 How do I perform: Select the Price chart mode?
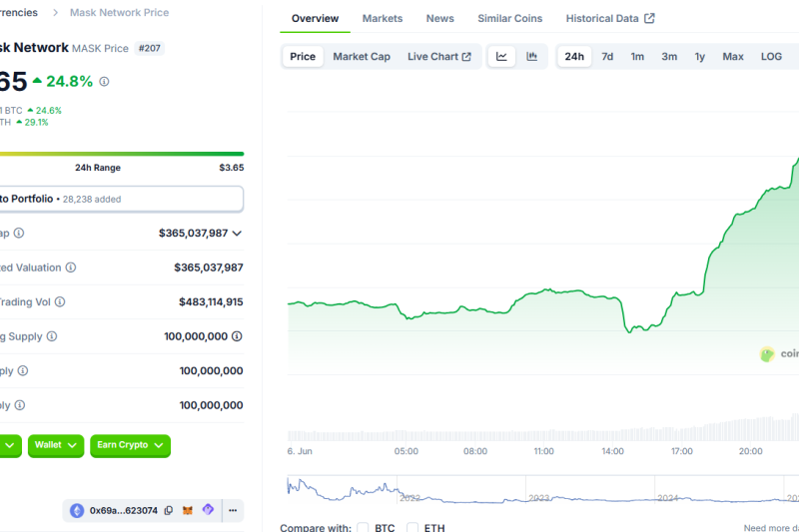tap(303, 57)
